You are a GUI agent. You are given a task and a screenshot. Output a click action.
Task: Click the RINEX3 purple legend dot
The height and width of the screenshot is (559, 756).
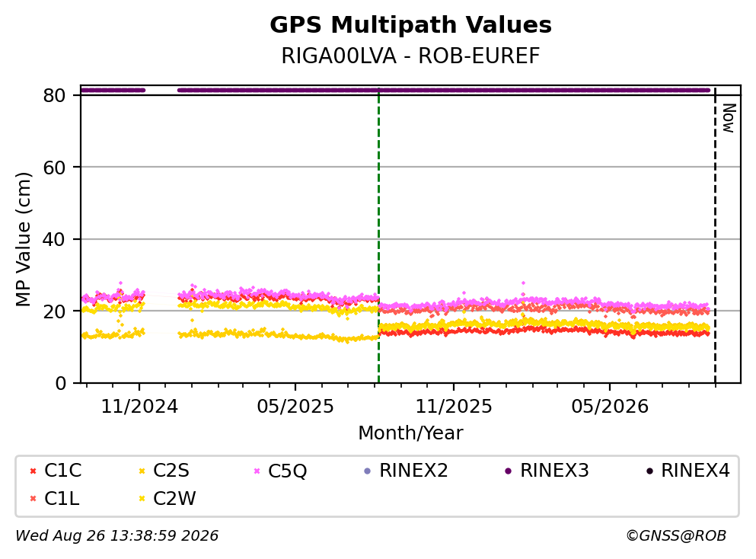click(x=508, y=471)
